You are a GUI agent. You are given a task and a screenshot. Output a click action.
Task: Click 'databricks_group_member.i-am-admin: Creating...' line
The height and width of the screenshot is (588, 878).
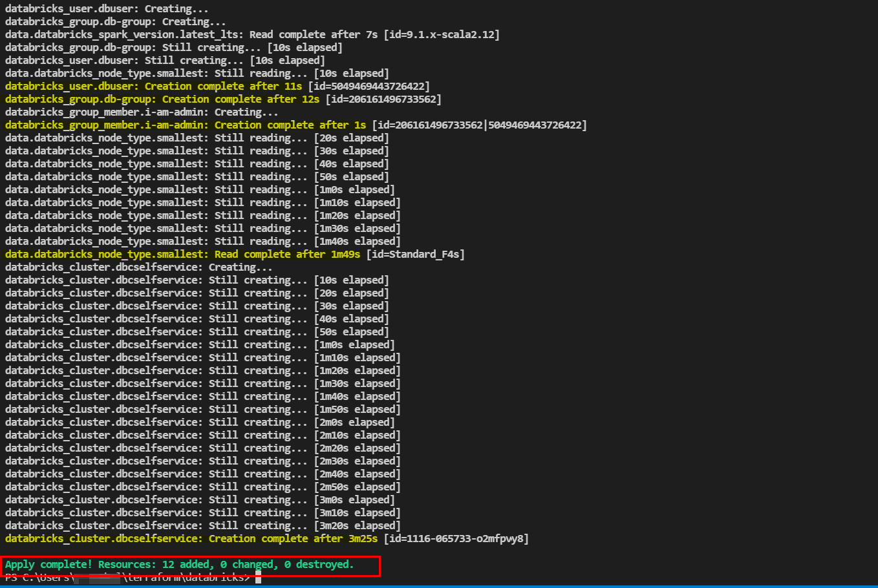142,112
